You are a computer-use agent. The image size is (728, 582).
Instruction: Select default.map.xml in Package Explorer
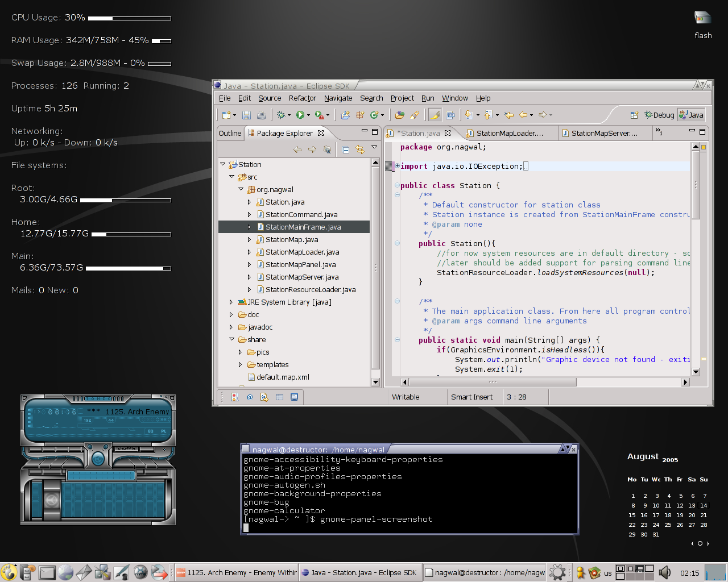(283, 377)
